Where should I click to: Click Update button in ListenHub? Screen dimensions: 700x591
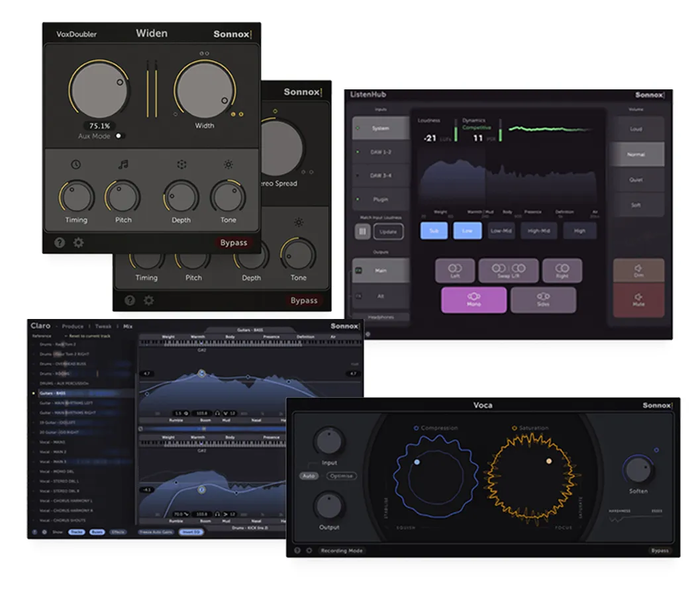388,232
